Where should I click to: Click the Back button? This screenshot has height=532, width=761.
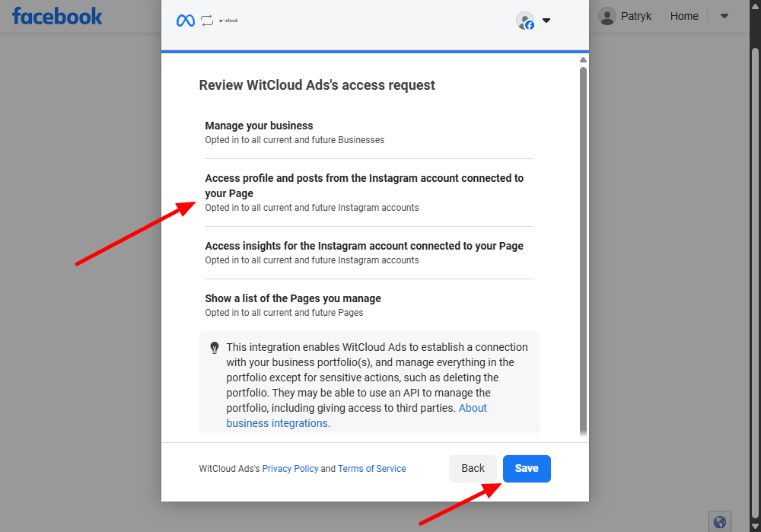[473, 468]
